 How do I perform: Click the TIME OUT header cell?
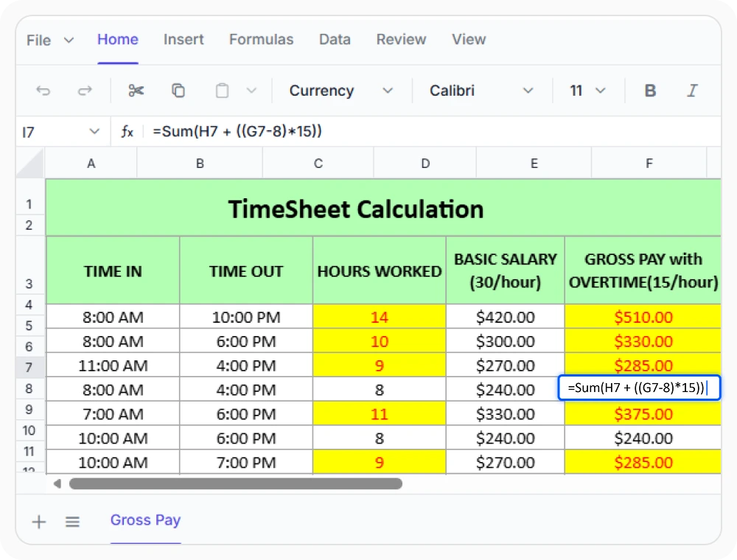click(x=246, y=271)
